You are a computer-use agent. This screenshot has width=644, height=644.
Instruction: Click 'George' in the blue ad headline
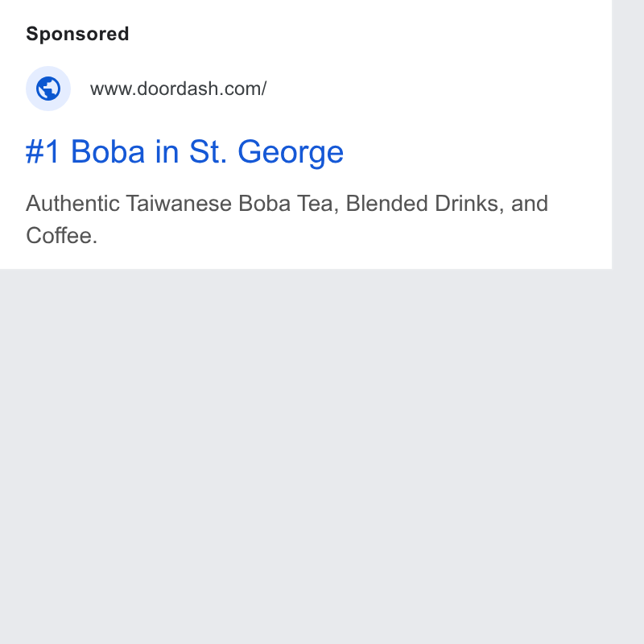pyautogui.click(x=291, y=153)
